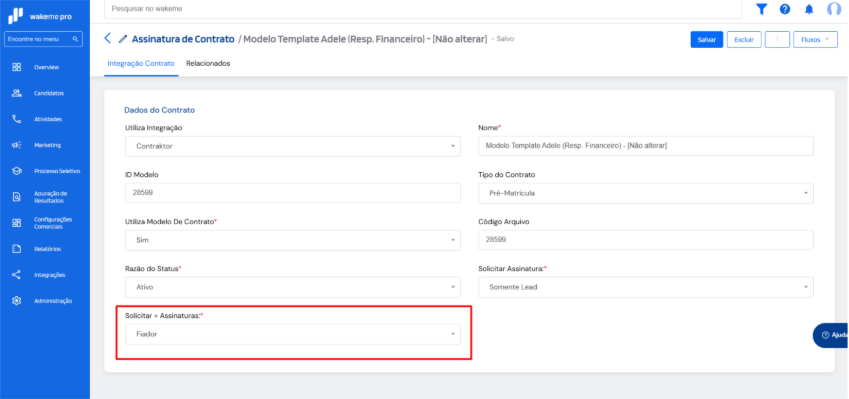Select Processo Seletivo menu label

[57, 171]
